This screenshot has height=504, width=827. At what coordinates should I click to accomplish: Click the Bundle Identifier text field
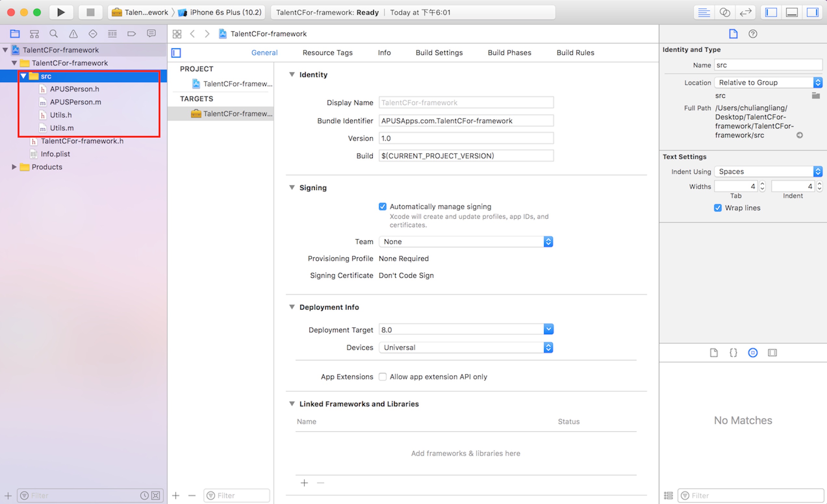(465, 121)
